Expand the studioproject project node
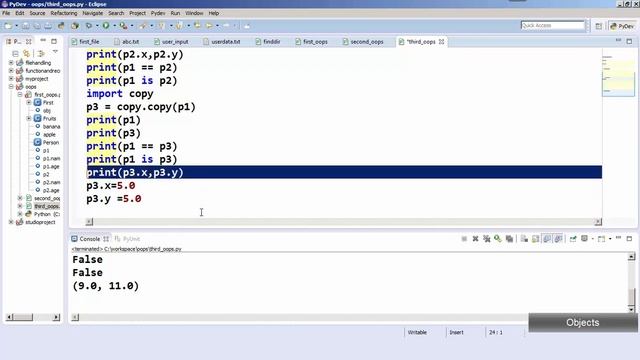The width and height of the screenshot is (640, 360). [11, 222]
